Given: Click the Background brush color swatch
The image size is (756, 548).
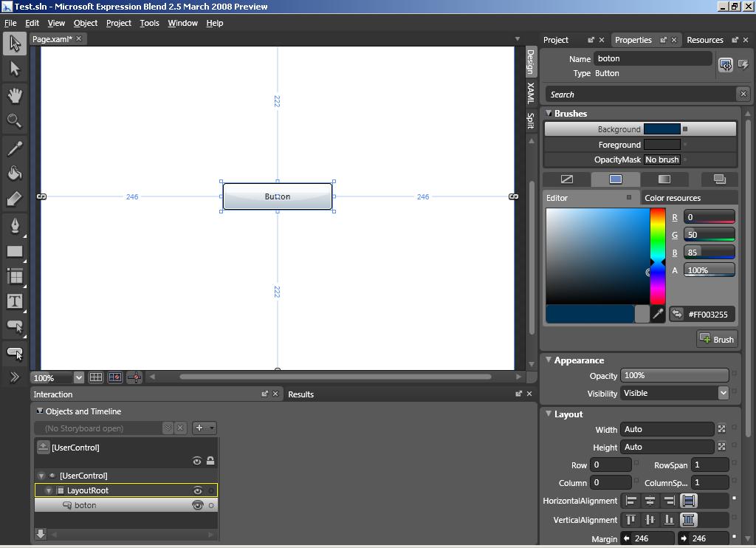Looking at the screenshot, I should tap(662, 129).
